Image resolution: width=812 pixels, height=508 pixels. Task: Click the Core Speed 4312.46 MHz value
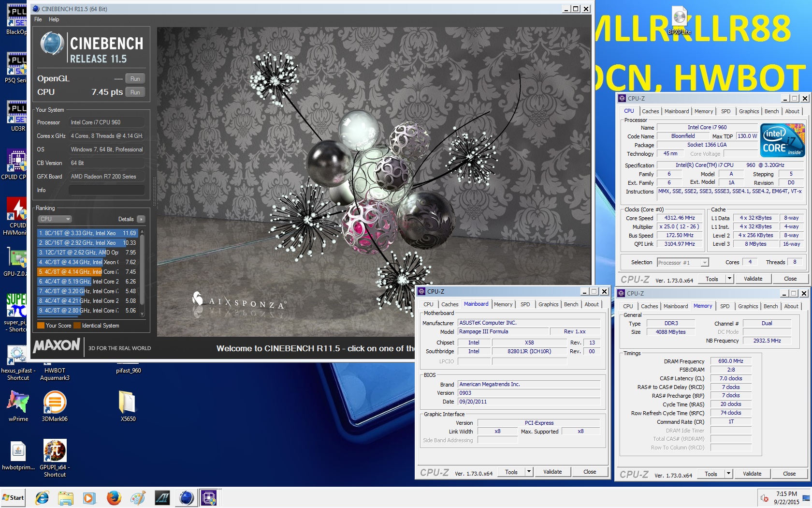679,218
